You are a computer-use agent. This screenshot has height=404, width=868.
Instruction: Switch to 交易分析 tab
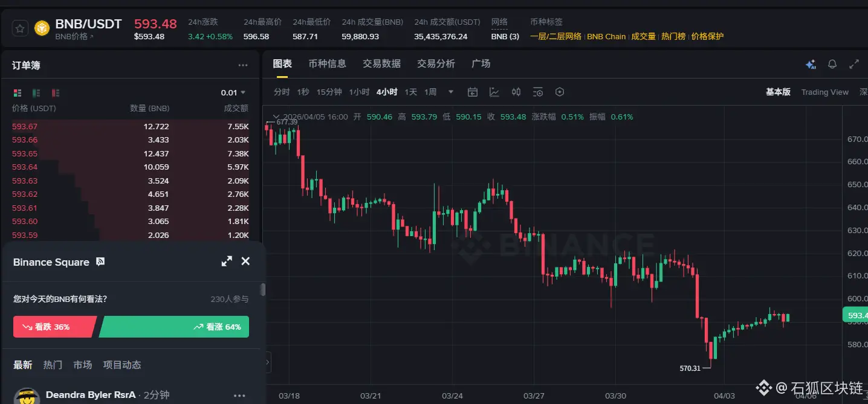tap(436, 63)
